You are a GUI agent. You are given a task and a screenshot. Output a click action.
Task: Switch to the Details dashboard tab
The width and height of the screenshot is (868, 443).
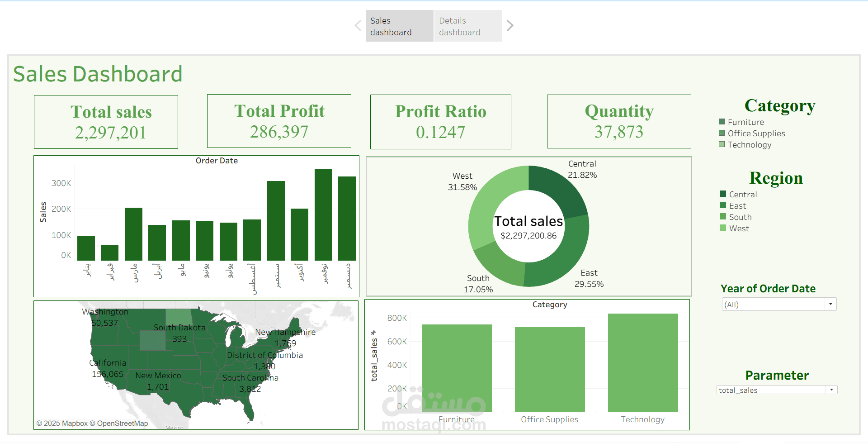(x=467, y=25)
